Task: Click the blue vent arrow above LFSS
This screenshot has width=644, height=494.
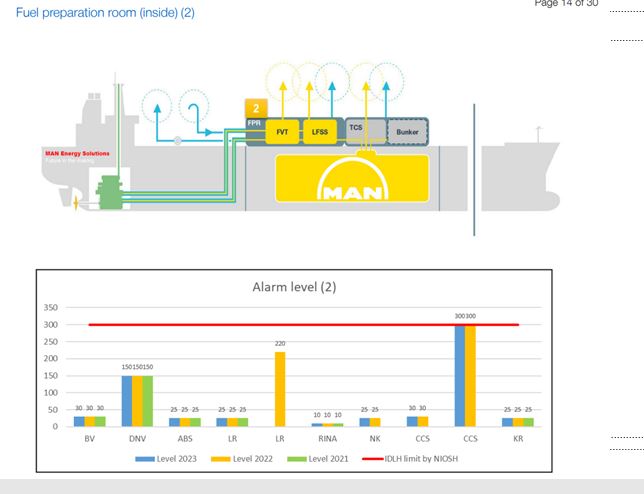Action: point(332,100)
